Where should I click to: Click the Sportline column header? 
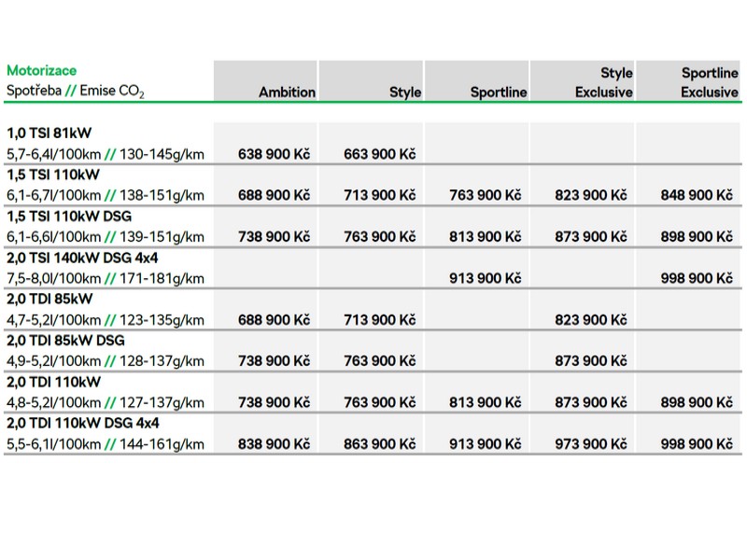coord(499,91)
